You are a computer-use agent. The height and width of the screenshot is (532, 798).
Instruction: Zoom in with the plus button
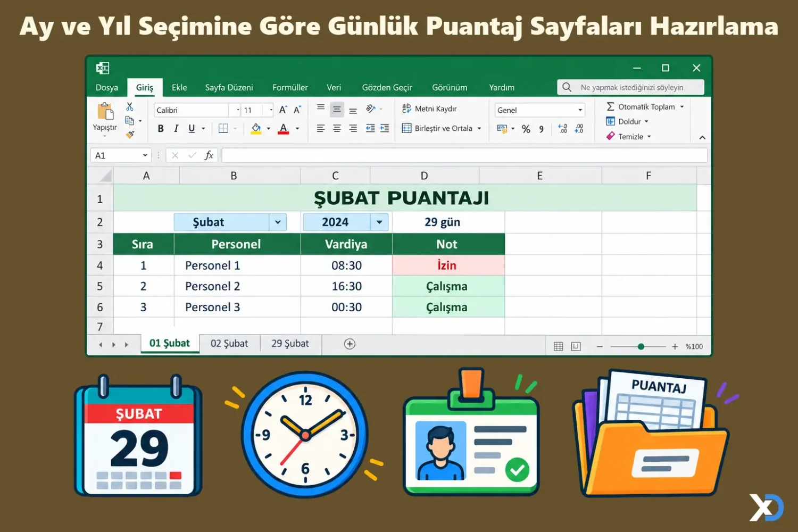[x=675, y=346]
